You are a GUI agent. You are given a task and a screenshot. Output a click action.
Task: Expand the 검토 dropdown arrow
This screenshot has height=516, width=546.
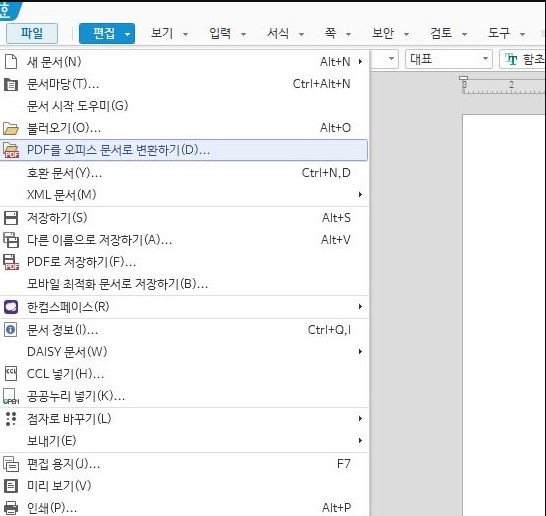pyautogui.click(x=464, y=34)
